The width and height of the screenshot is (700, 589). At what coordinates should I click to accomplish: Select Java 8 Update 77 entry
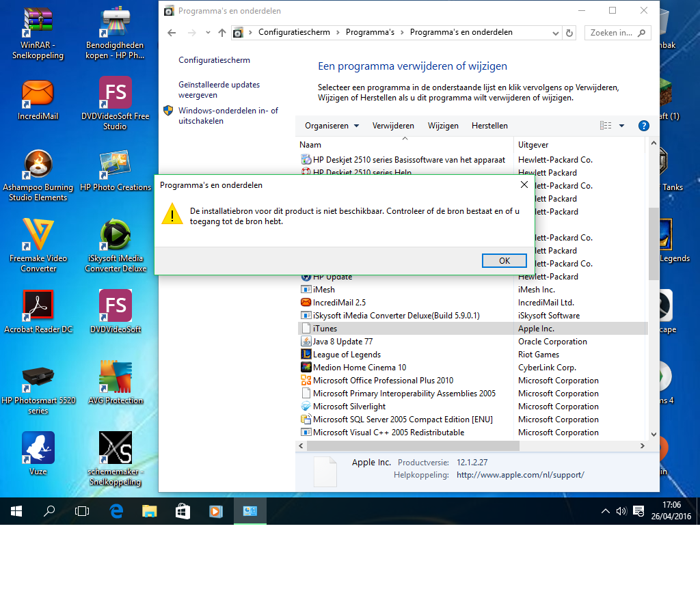pos(472,342)
